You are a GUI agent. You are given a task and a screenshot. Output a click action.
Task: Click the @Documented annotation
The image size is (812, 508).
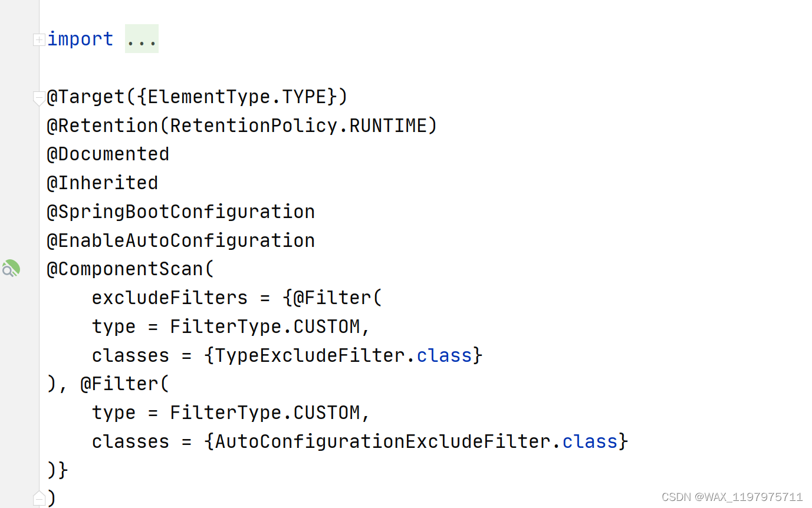coord(108,154)
